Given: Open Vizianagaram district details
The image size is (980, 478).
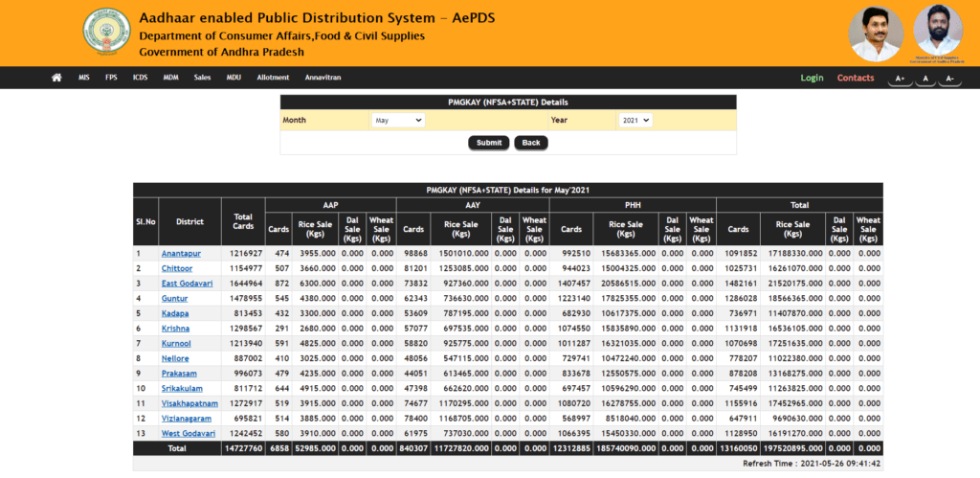Looking at the screenshot, I should (x=187, y=419).
